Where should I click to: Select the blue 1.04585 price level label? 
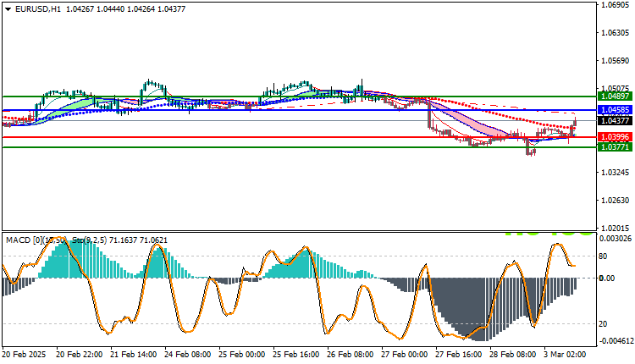[x=615, y=110]
